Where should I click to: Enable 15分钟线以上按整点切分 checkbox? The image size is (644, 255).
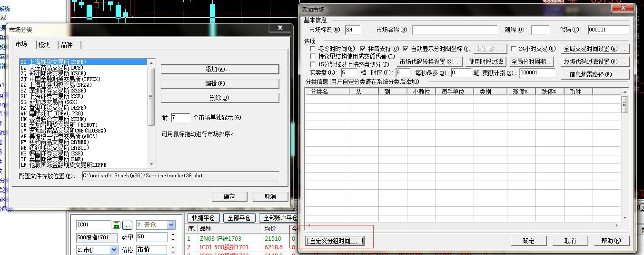point(313,64)
